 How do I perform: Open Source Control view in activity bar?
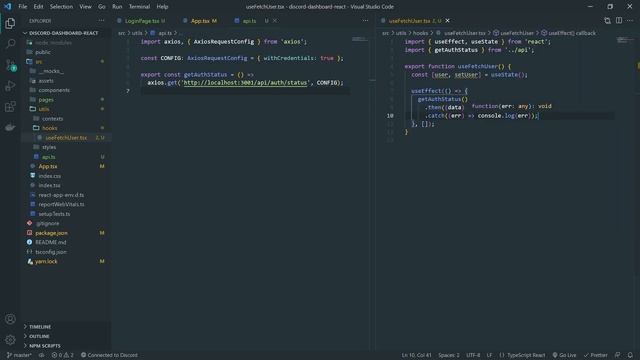pos(10,65)
